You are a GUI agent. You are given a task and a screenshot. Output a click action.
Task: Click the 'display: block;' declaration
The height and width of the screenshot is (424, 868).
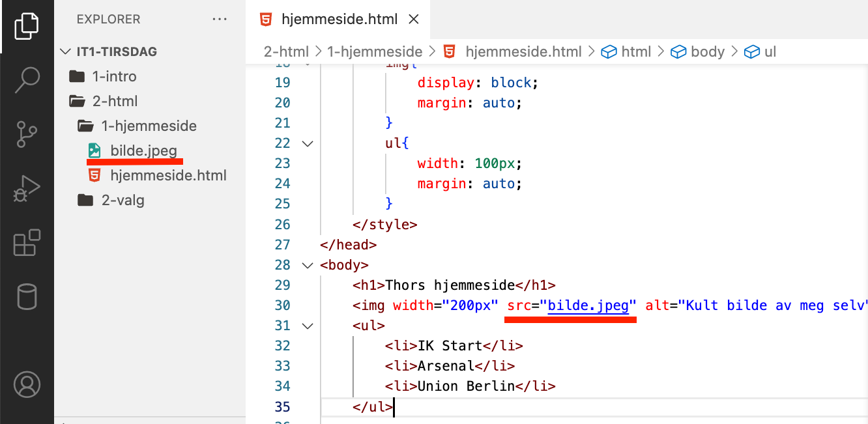(x=479, y=83)
